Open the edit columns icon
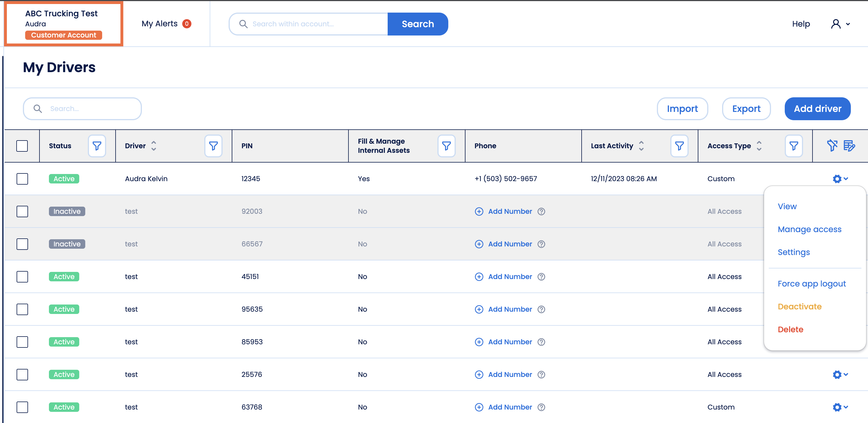The height and width of the screenshot is (423, 868). click(849, 146)
